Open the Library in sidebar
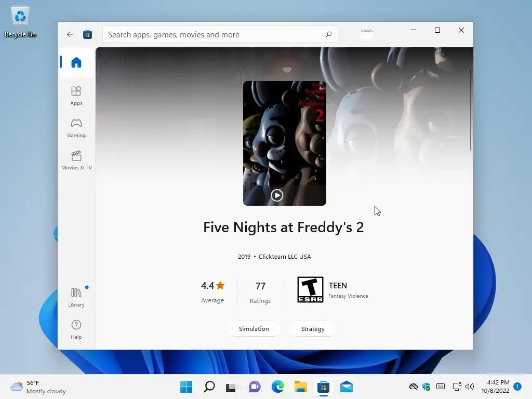This screenshot has width=532, height=399. point(76,297)
